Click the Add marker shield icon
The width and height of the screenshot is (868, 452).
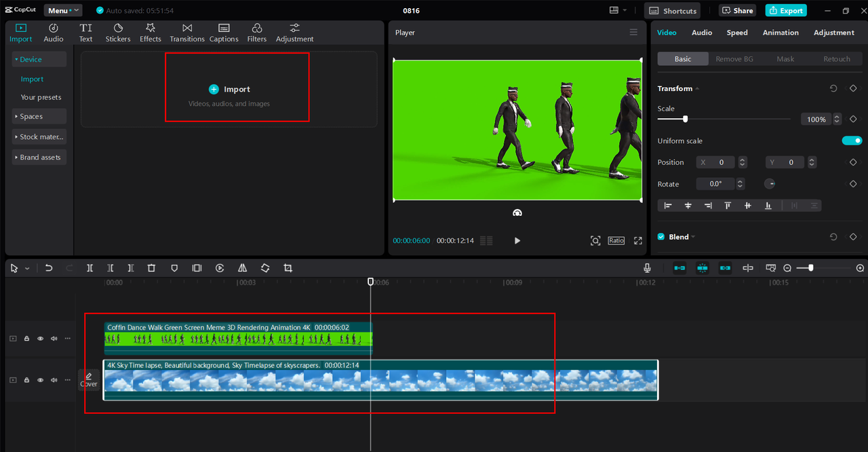[x=174, y=268]
